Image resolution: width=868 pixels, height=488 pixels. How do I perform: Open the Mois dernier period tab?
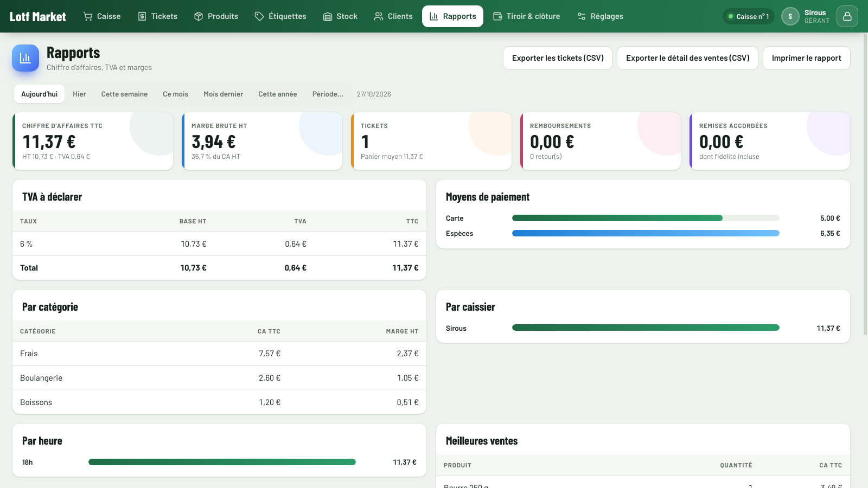[x=223, y=94]
